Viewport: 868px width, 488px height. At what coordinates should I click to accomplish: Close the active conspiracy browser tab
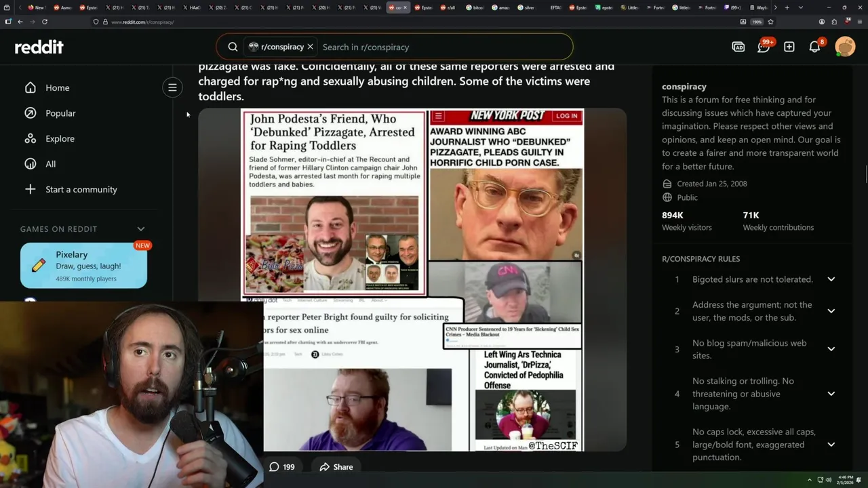(405, 7)
